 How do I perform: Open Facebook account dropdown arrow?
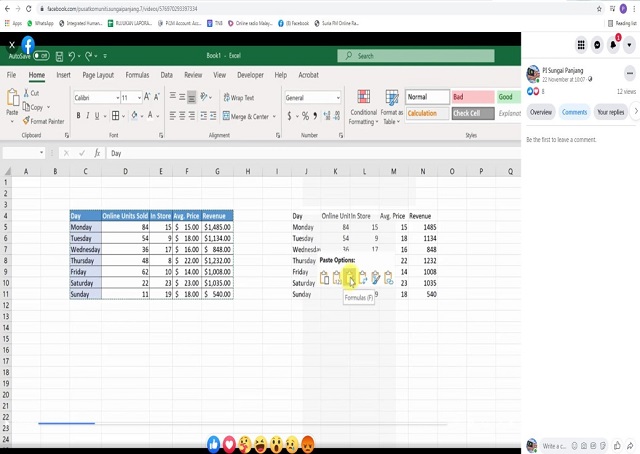pyautogui.click(x=629, y=45)
